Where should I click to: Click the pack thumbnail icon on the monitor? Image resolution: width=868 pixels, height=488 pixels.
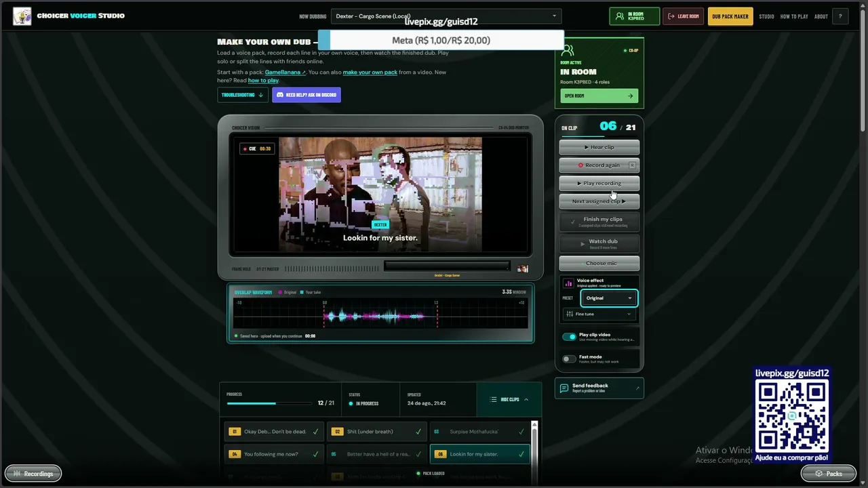(522, 269)
